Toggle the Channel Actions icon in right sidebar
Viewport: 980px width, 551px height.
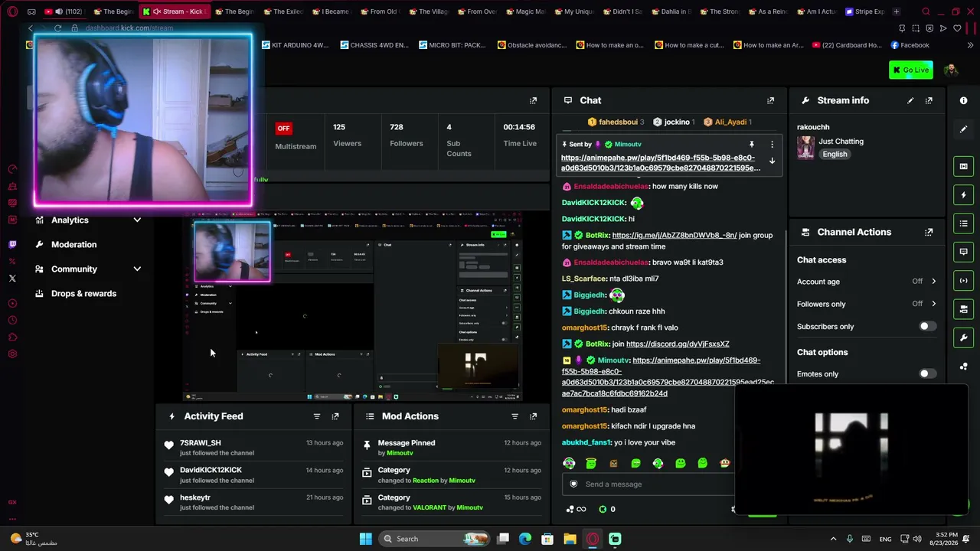pos(963,309)
